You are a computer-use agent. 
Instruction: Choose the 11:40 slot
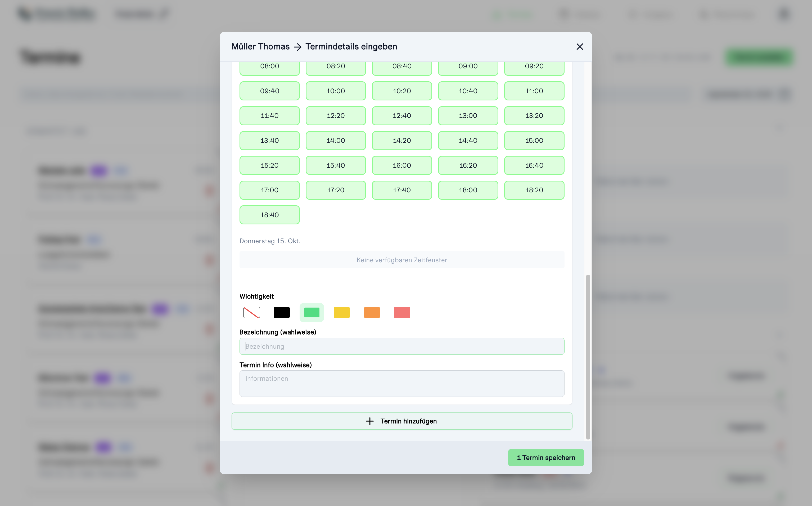click(x=269, y=116)
